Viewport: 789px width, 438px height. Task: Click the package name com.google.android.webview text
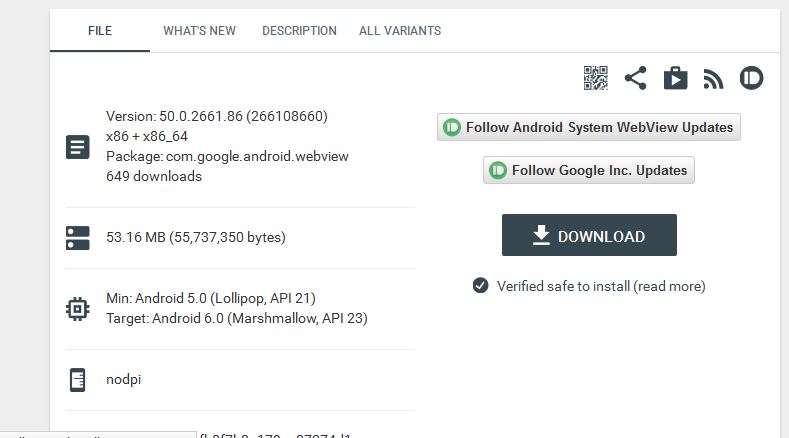tap(227, 156)
